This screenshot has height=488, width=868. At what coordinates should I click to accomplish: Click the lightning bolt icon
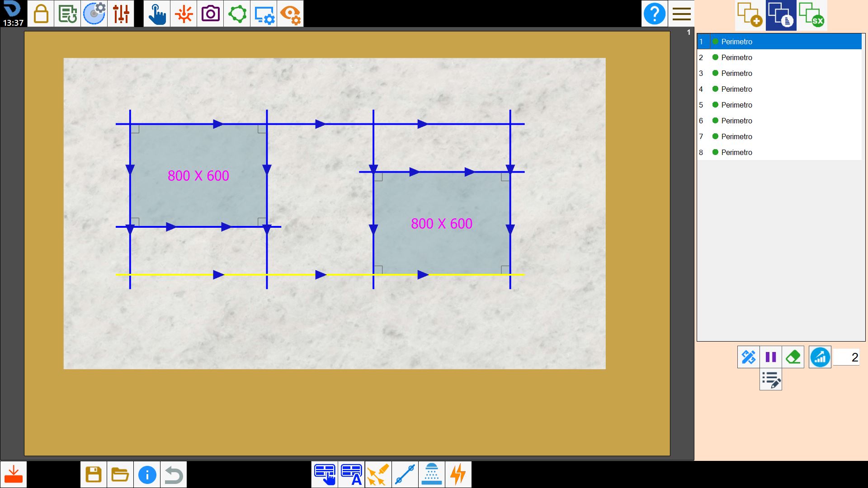[458, 474]
